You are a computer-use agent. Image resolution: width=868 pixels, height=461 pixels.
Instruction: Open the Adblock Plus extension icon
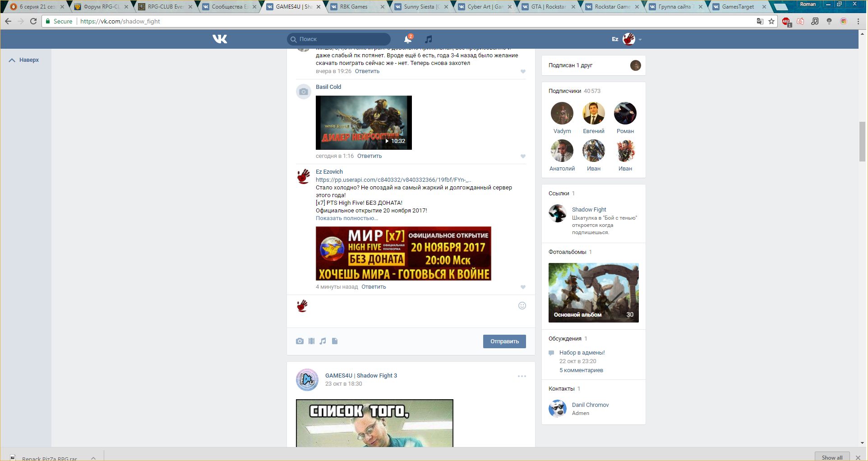click(786, 22)
